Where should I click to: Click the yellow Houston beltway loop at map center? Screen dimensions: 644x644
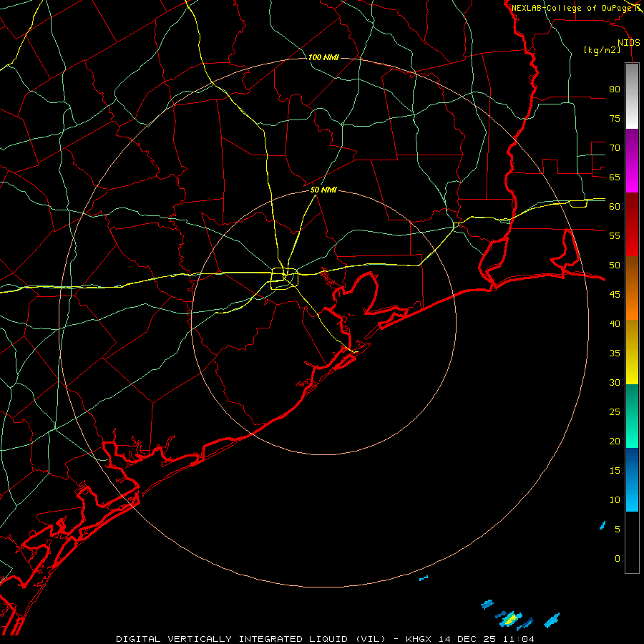coord(284,278)
